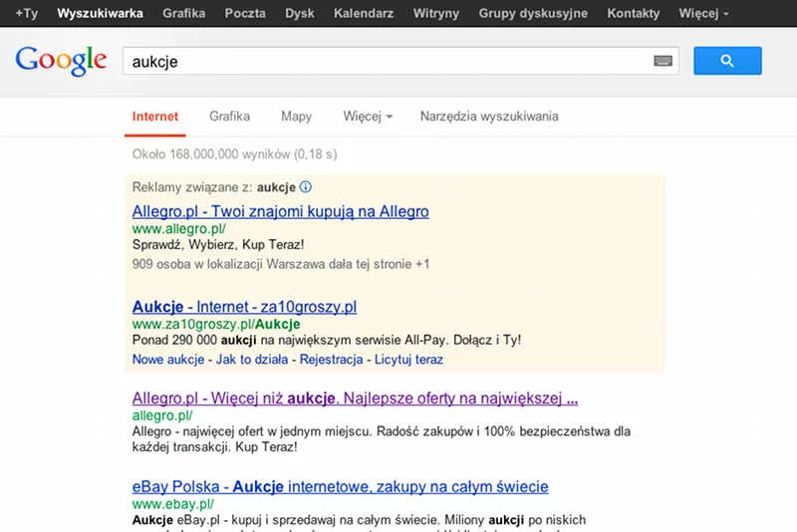Open Kalendarz in the top bar

click(364, 13)
